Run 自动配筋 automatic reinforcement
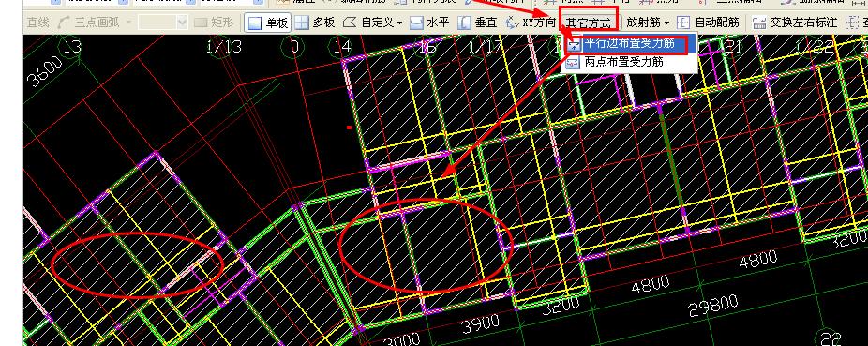The height and width of the screenshot is (346, 868). [x=708, y=23]
